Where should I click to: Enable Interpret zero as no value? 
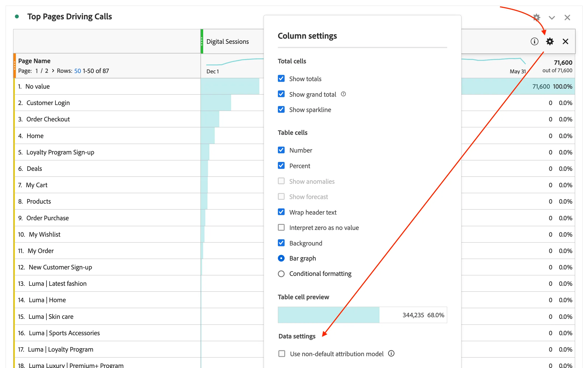click(x=281, y=228)
